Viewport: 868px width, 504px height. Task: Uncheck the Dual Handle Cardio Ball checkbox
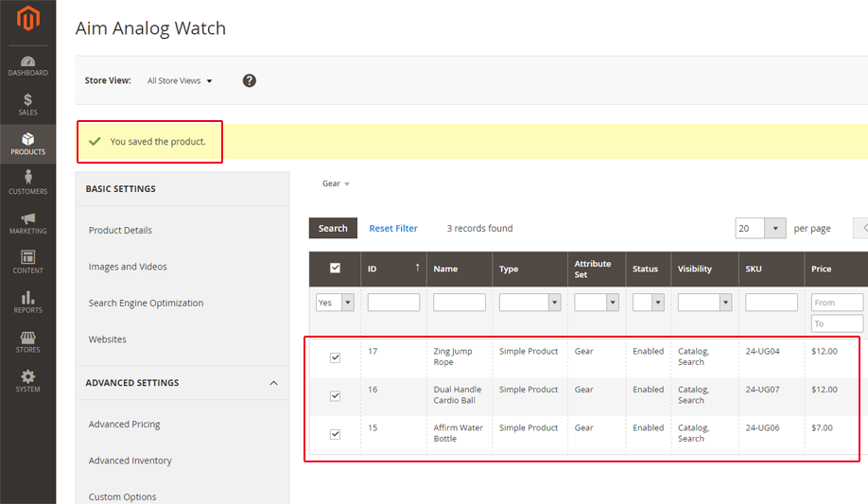335,395
